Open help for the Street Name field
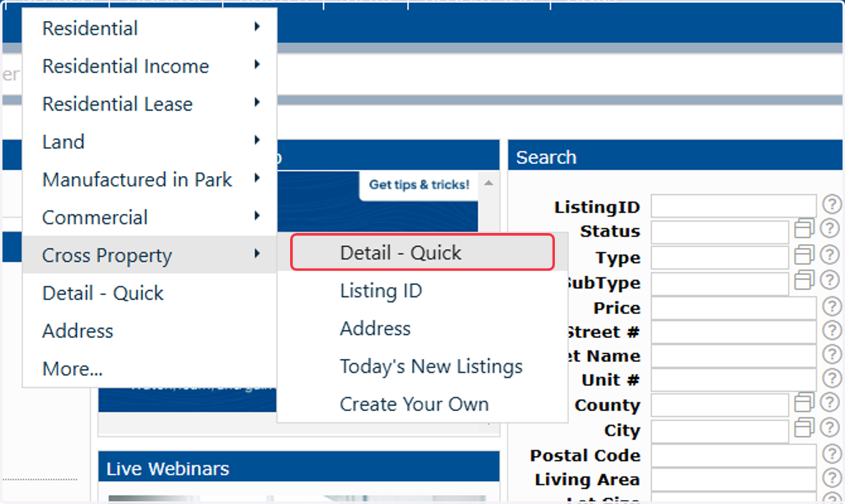This screenshot has height=504, width=845. (832, 355)
